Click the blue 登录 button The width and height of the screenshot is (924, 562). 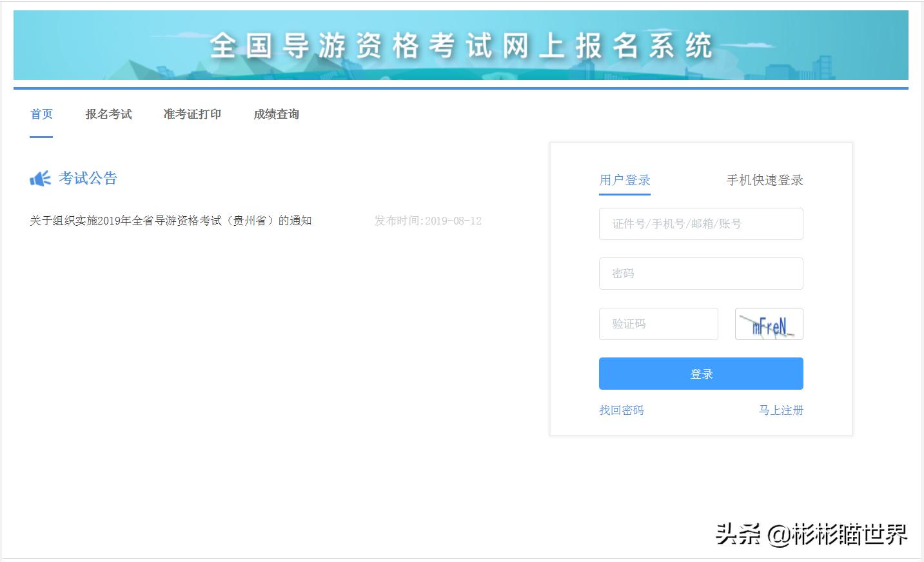(700, 373)
